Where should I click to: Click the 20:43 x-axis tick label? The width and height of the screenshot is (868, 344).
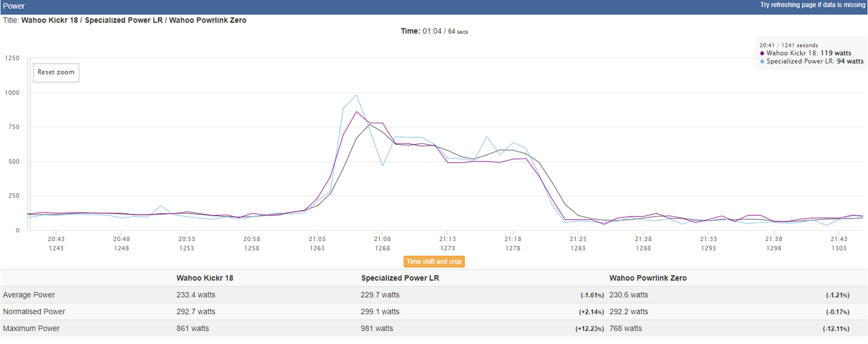coord(56,239)
